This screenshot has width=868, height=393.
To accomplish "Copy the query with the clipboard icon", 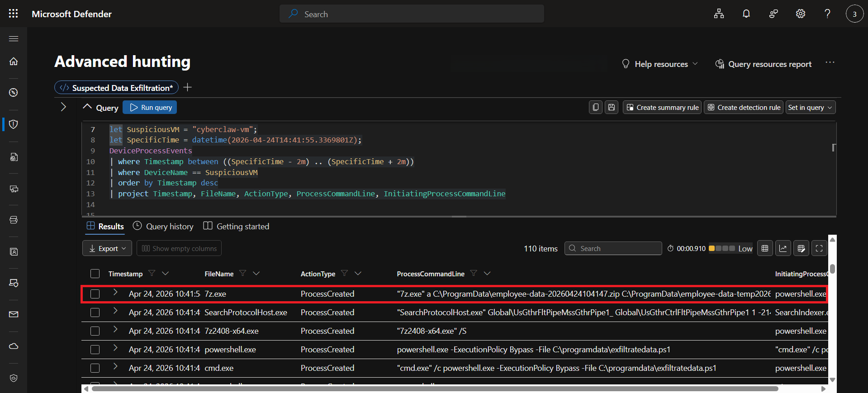I will pyautogui.click(x=596, y=107).
